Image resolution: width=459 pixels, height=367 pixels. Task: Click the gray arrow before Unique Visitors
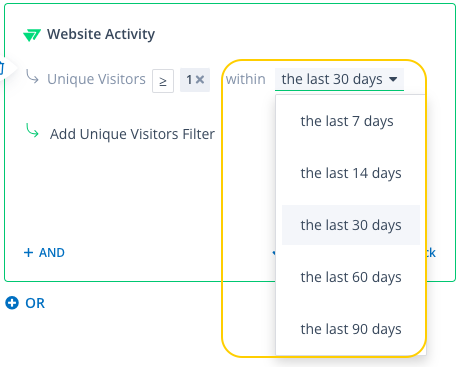tap(32, 77)
